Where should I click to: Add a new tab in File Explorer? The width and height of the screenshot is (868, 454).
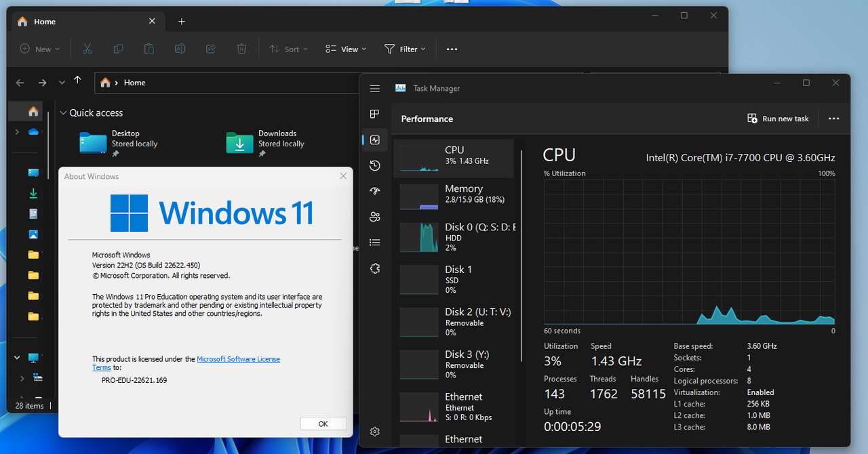pyautogui.click(x=182, y=22)
